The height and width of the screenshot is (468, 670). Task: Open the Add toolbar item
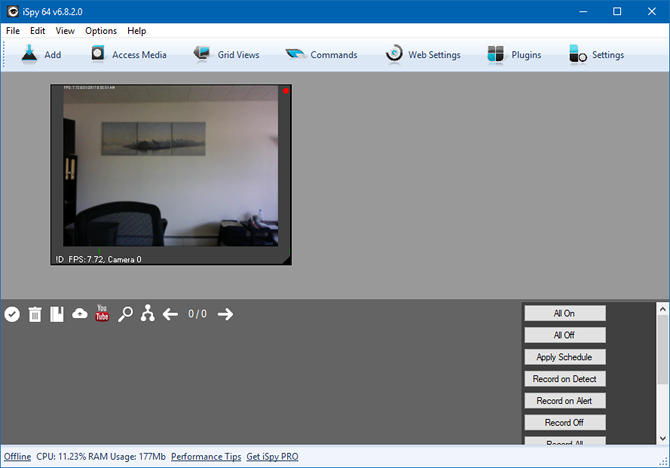click(40, 55)
